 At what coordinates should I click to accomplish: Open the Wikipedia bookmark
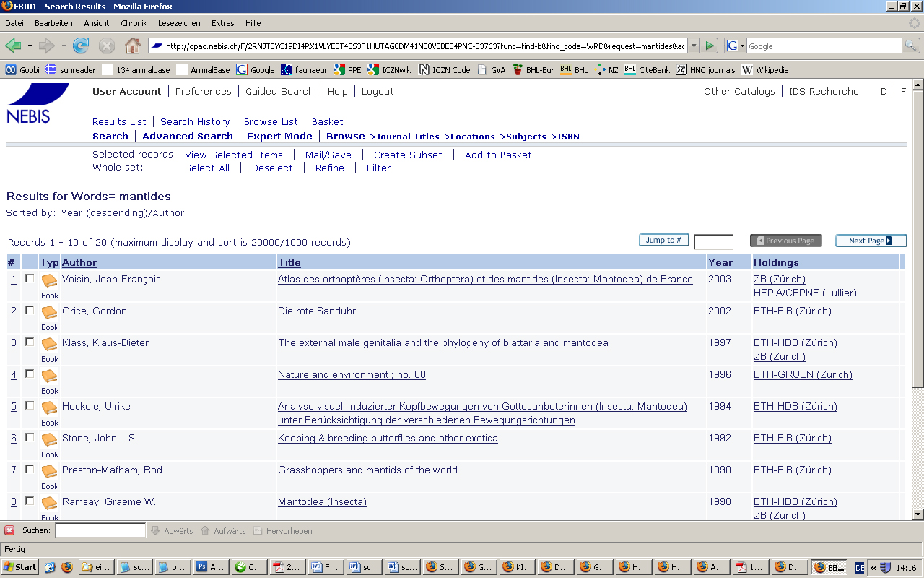click(x=765, y=70)
